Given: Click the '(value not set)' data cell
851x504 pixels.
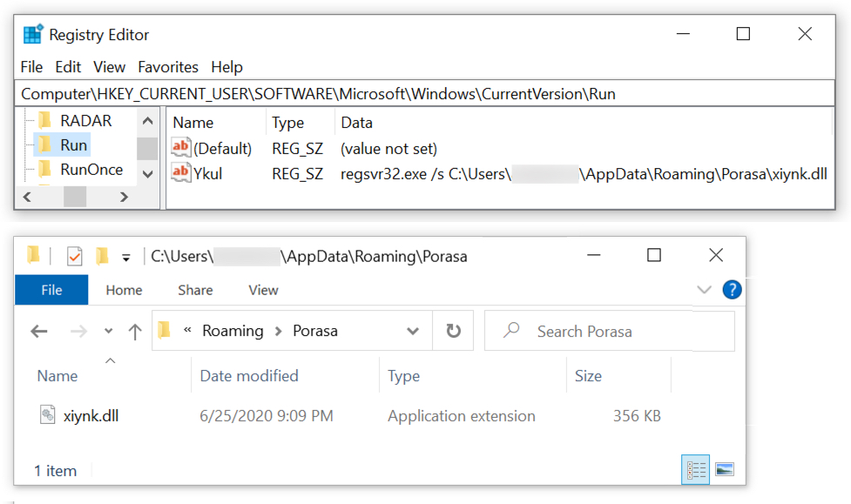Looking at the screenshot, I should click(388, 149).
